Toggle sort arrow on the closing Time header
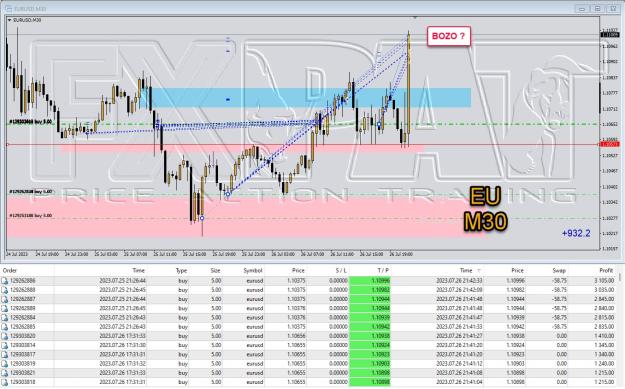 coord(479,271)
